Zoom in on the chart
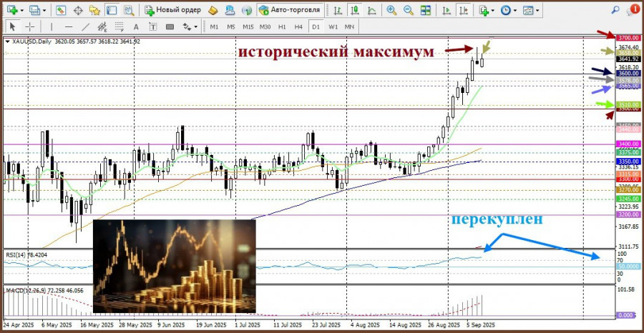 click(391, 10)
